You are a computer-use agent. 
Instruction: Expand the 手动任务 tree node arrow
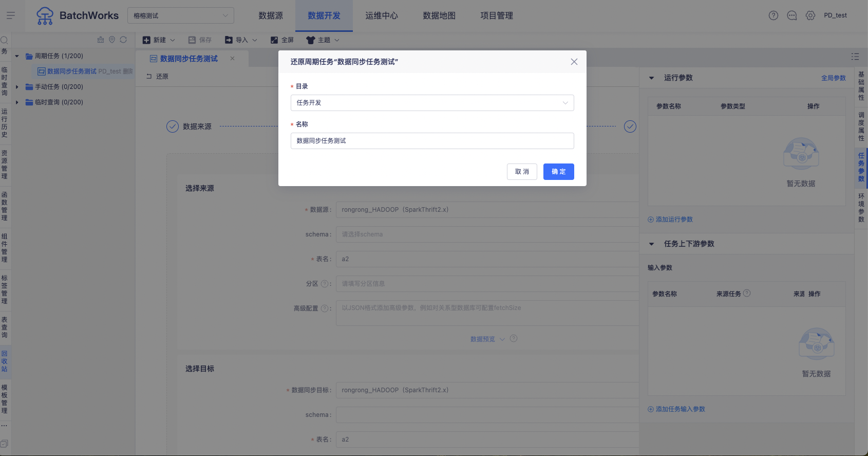coord(17,87)
